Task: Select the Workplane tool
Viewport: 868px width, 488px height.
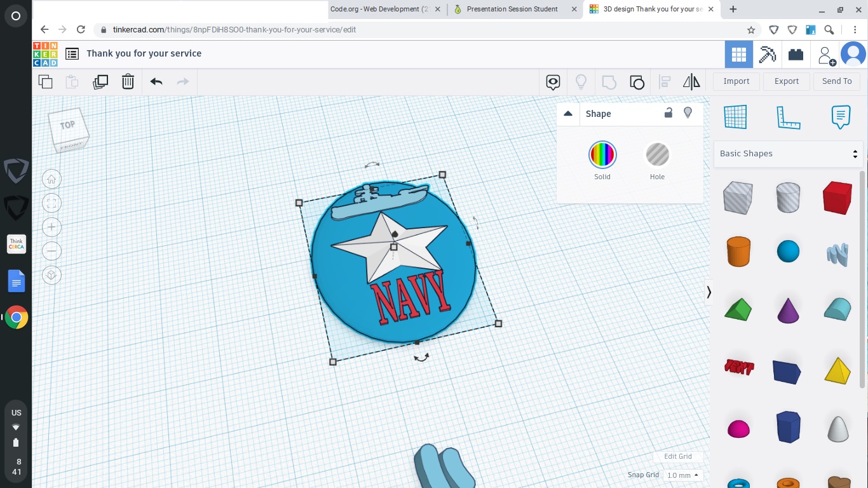Action: coord(735,117)
